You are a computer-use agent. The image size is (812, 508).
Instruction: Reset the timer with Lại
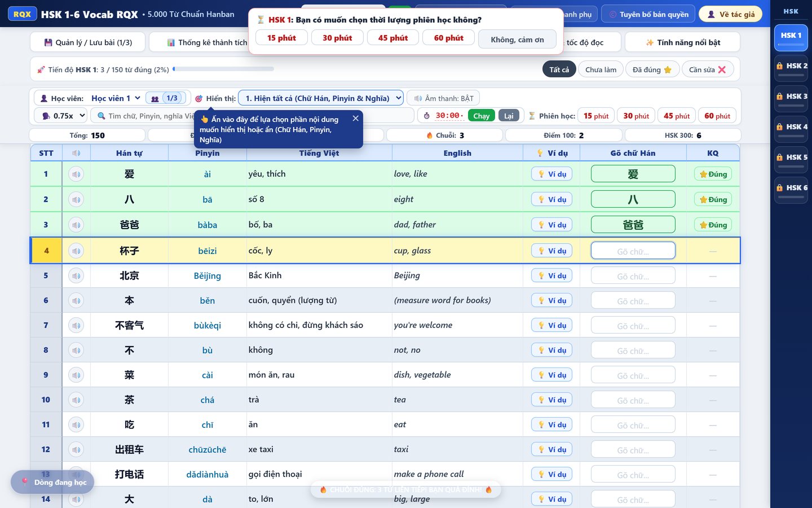coord(509,116)
